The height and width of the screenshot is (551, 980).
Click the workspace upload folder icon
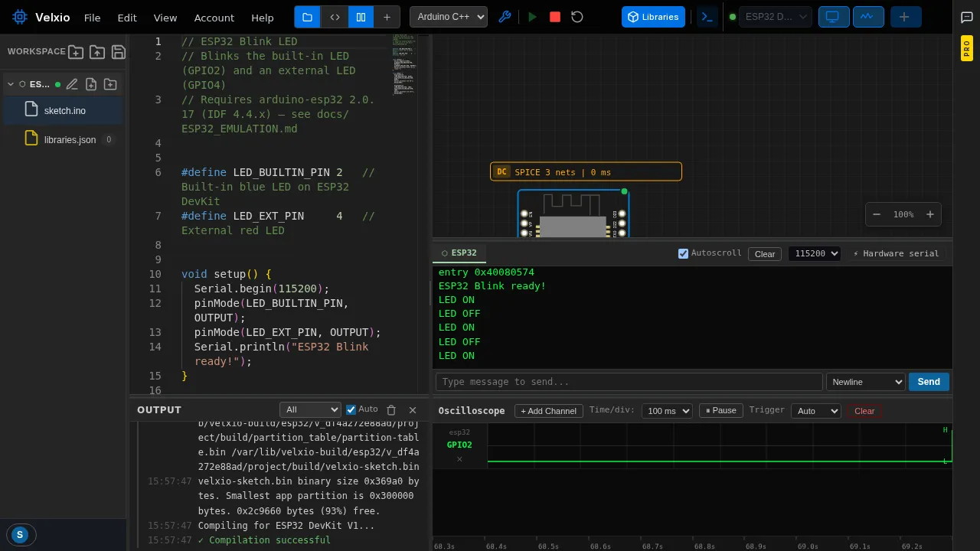97,52
